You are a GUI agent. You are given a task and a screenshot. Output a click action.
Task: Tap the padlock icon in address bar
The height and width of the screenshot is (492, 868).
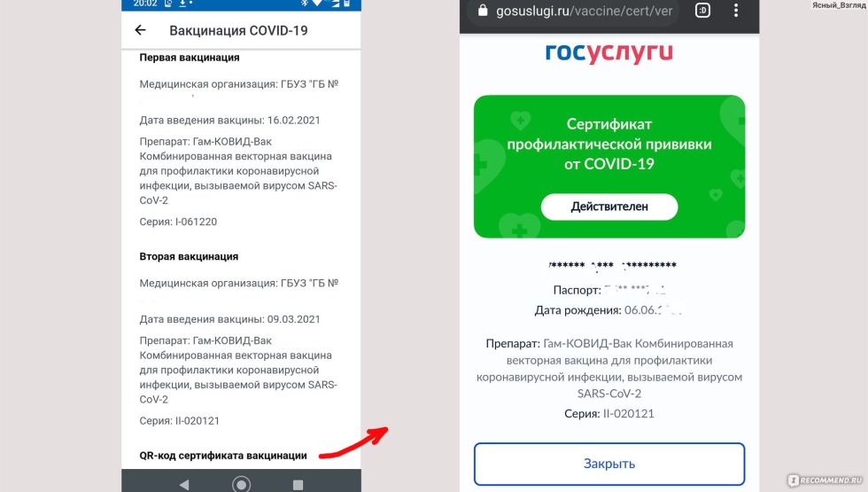point(483,11)
